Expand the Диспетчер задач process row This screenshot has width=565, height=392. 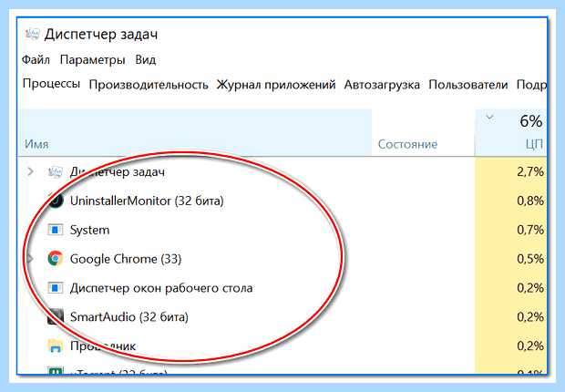(31, 171)
